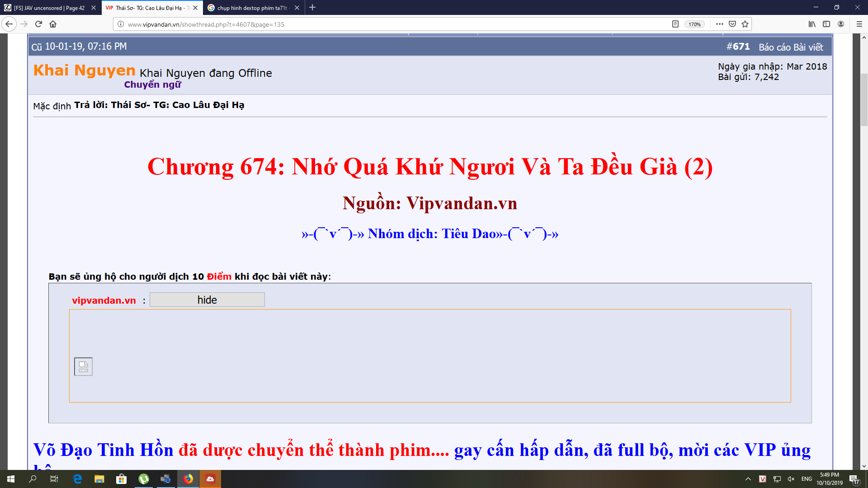Open the Firefox hamburger menu

(x=859, y=24)
